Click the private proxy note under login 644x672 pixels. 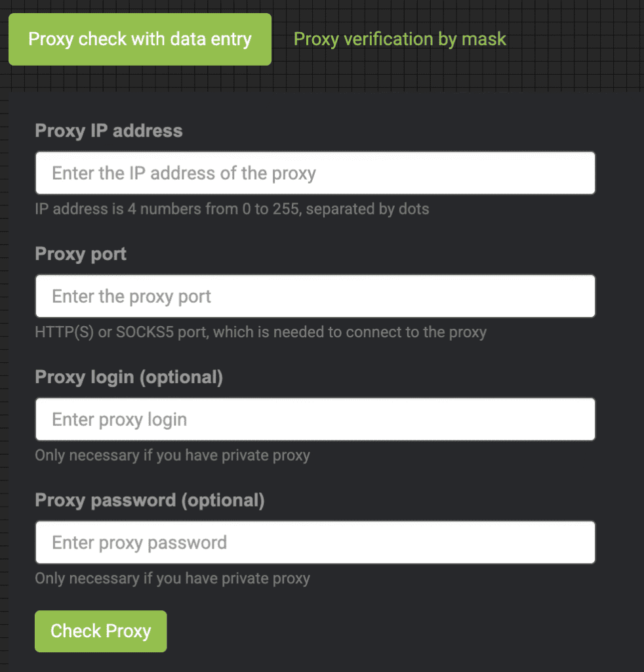pyautogui.click(x=172, y=455)
